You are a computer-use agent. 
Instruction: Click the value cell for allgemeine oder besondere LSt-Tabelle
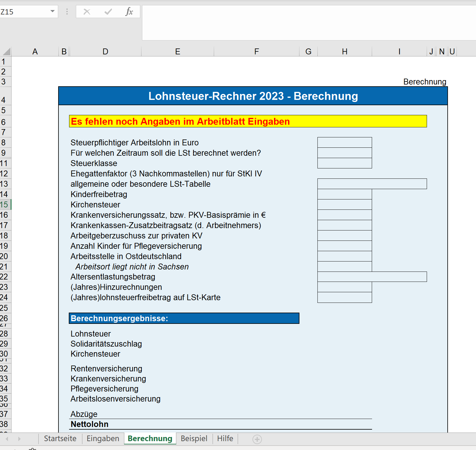pos(372,184)
